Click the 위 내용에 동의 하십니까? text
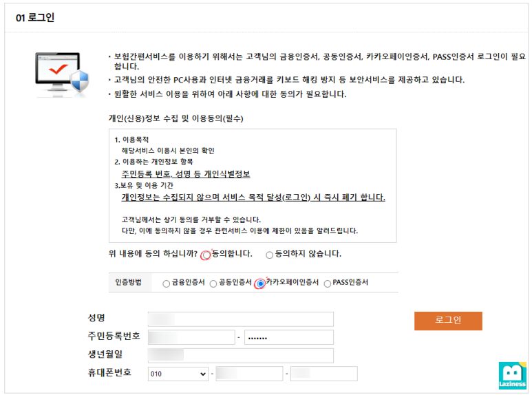Viewport: 532px width, 395px height. (x=153, y=254)
